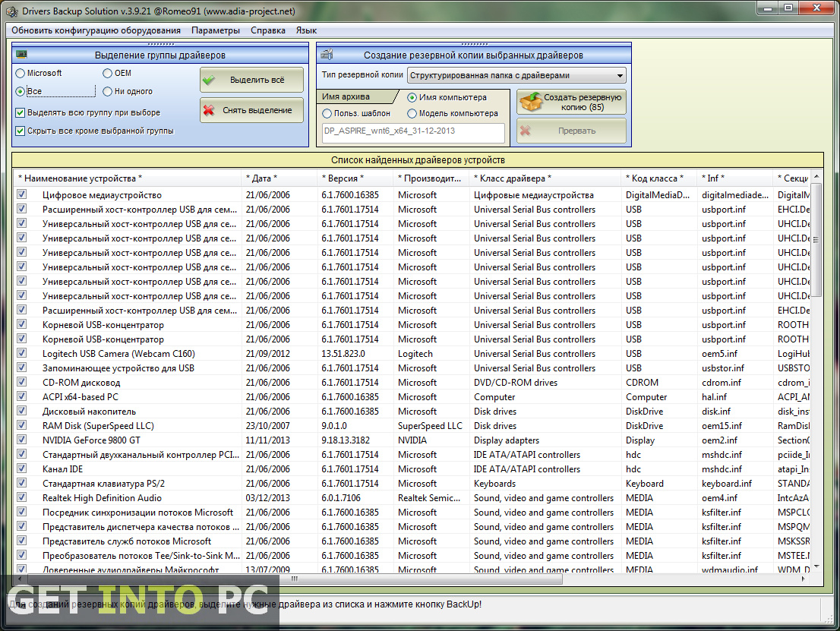Sort by Класс драйвера column header
Screen dimensions: 840x631
point(546,178)
